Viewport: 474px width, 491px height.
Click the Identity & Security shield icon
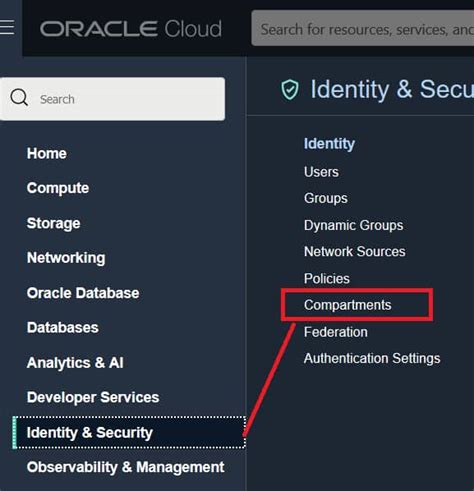coord(290,89)
